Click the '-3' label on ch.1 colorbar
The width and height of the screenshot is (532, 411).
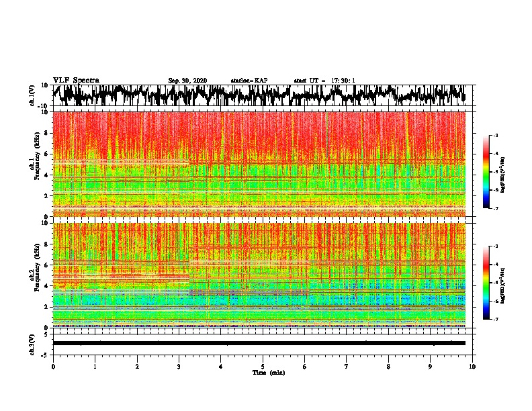pos(496,136)
